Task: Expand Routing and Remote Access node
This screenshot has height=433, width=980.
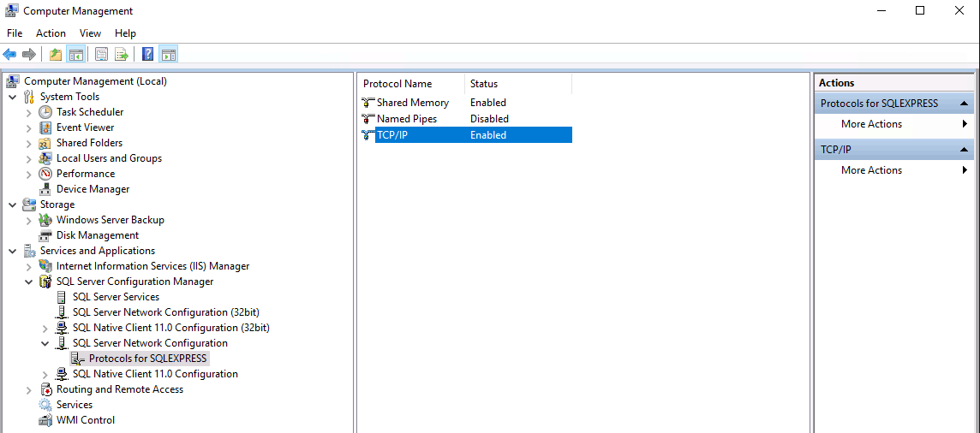Action: pyautogui.click(x=29, y=389)
